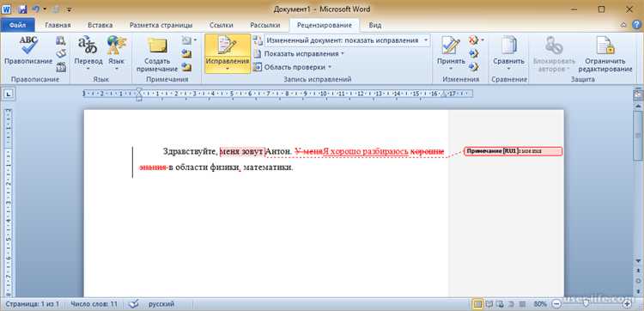
Task: Open the 'Измененный документ: показать исправления' combo box
Action: [347, 40]
